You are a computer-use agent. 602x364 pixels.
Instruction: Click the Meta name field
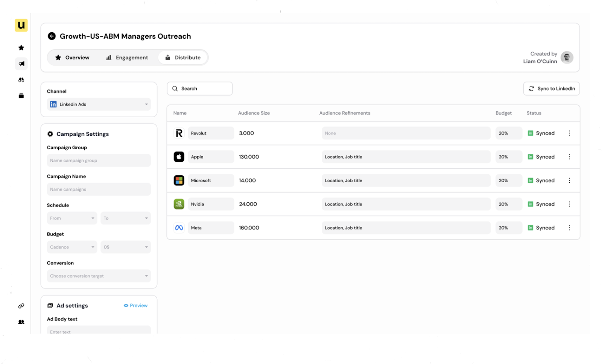(x=211, y=228)
